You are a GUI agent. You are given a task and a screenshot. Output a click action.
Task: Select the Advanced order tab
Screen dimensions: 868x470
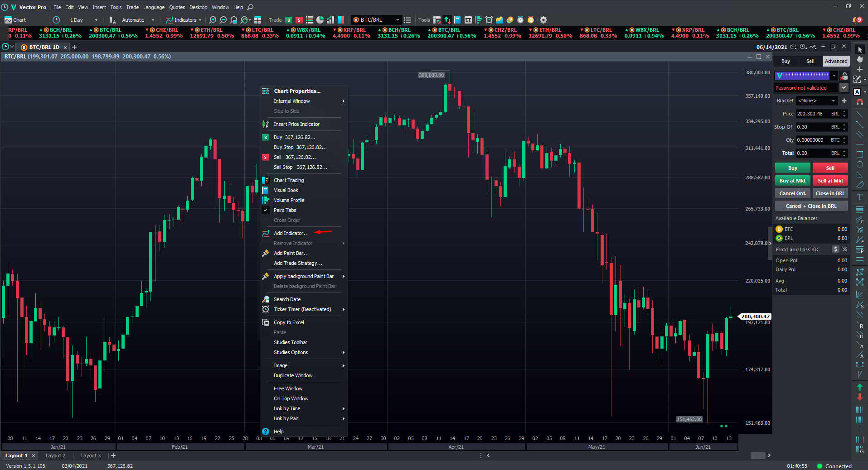pyautogui.click(x=836, y=61)
